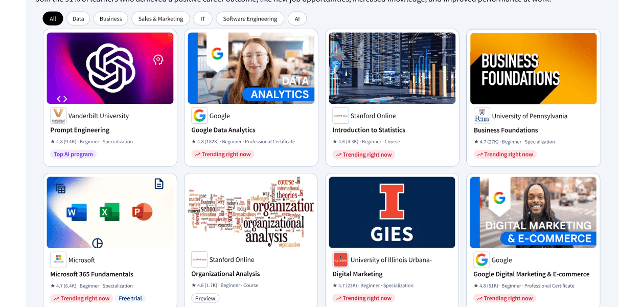The image size is (644, 307).
Task: Click the Vanderbilt University logo icon
Action: click(x=58, y=116)
